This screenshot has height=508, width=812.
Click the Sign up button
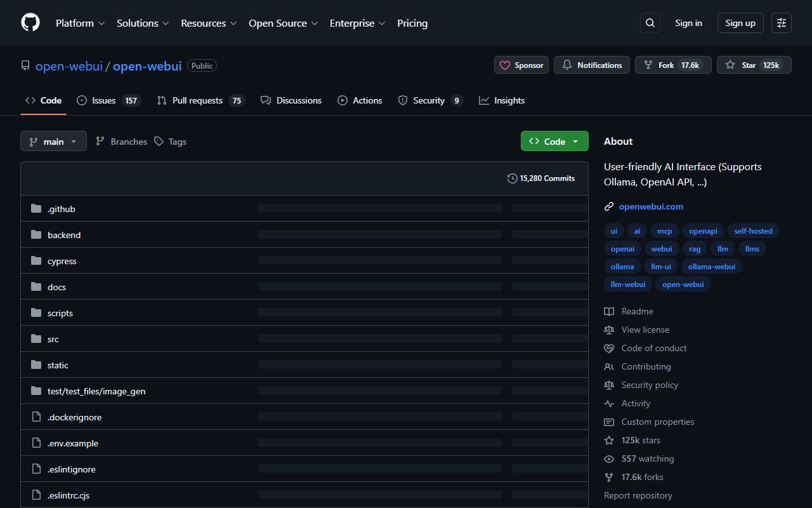740,23
